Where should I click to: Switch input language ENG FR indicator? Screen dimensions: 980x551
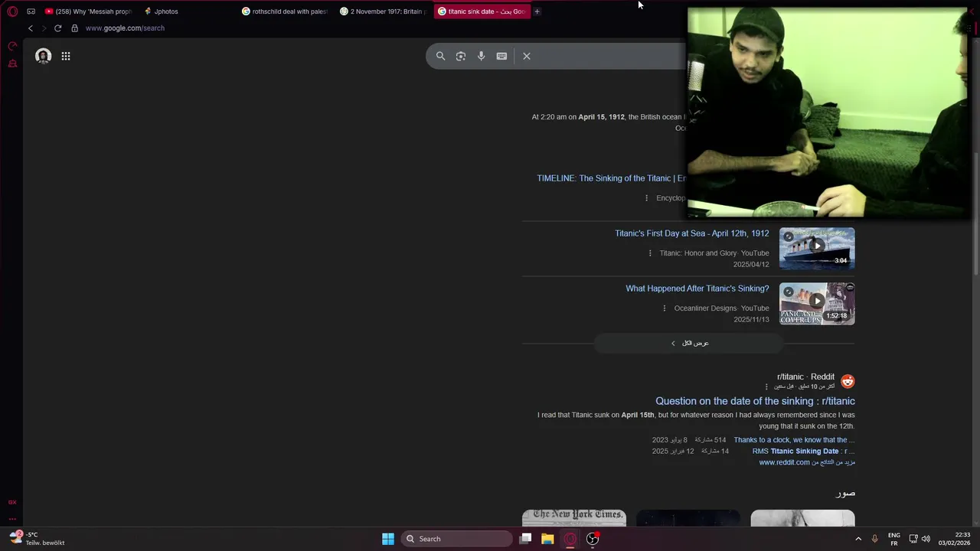[893, 539]
